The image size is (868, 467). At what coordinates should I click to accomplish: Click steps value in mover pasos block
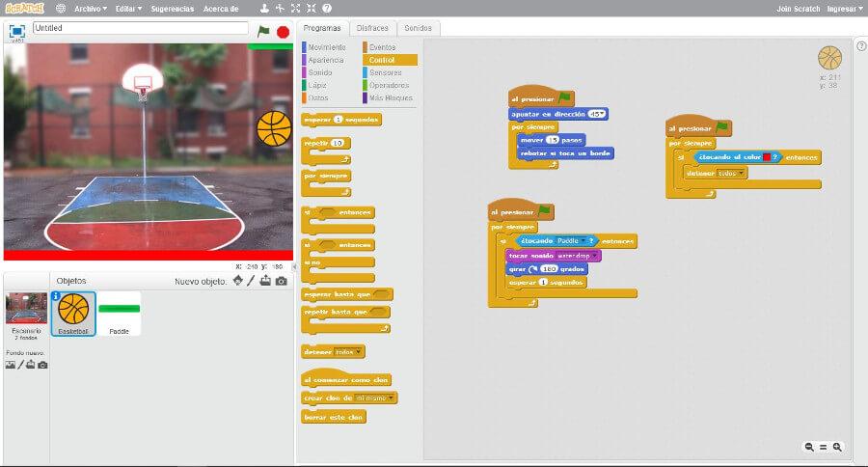(x=553, y=140)
